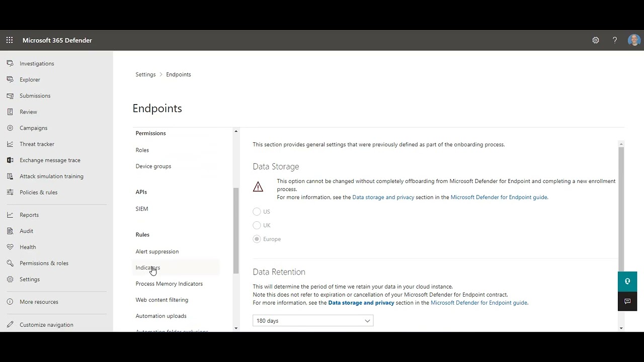Open Process Memory Indicators
This screenshot has height=362, width=644.
tap(169, 284)
